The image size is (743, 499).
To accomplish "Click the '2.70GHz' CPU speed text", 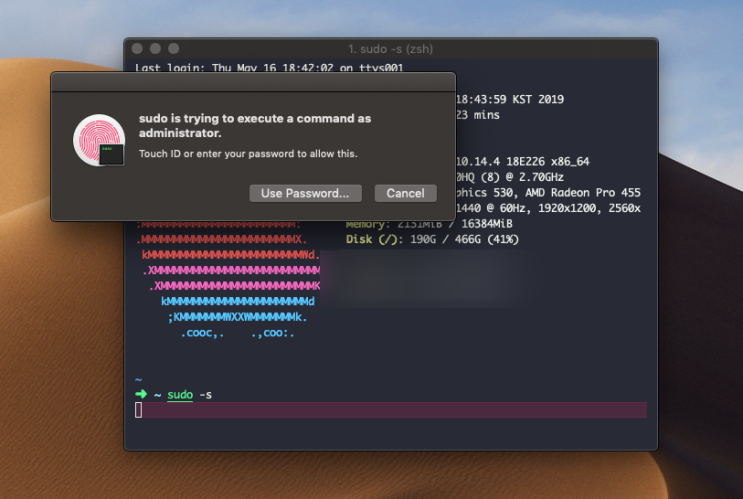I will tap(541, 177).
